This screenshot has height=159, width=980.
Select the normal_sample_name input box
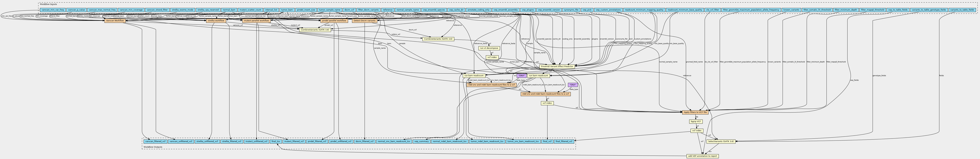pyautogui.click(x=407, y=10)
